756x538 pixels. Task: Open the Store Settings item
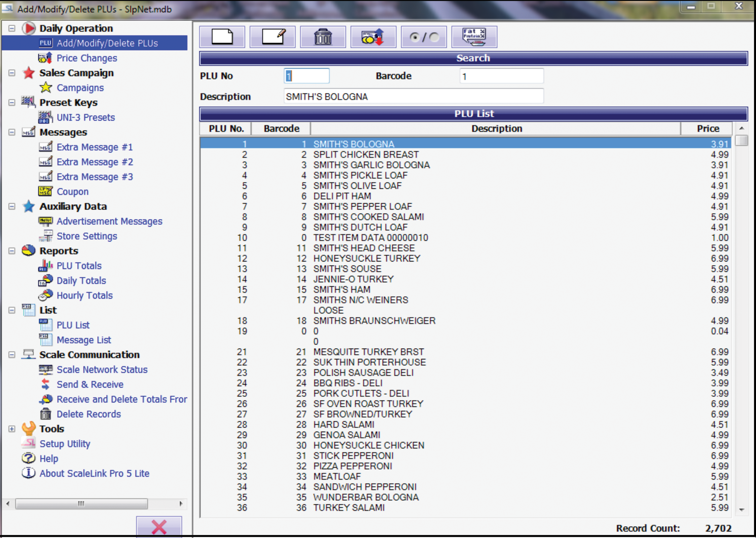(86, 236)
